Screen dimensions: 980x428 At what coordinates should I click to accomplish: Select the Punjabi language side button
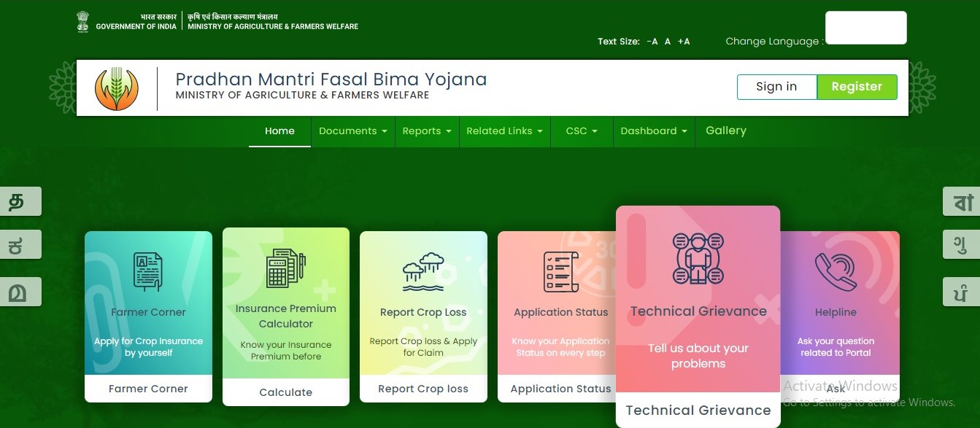961,292
